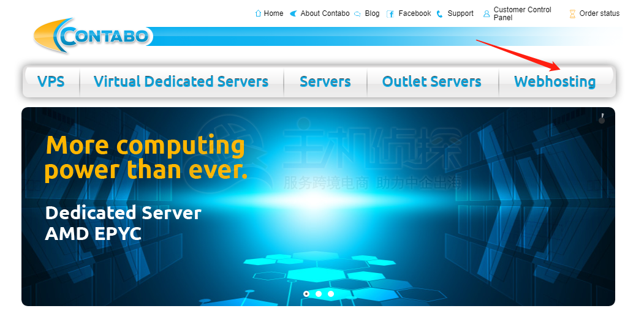Open the VPS menu tab
Viewport: 644px width, 311px height.
click(51, 81)
